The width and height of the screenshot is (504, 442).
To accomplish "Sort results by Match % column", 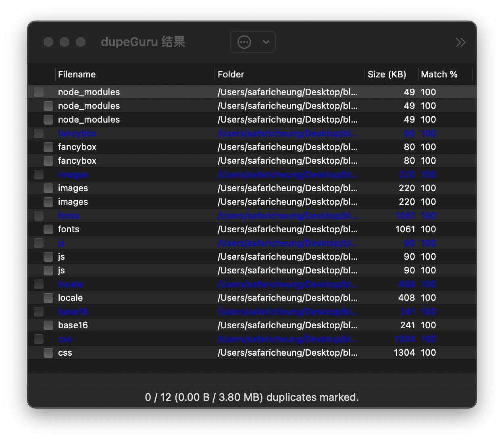I will (439, 74).
